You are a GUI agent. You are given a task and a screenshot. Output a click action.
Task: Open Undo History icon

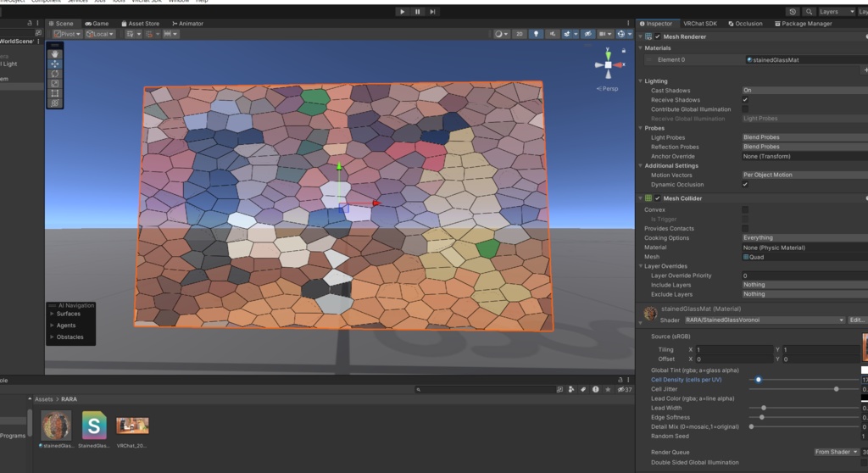[x=793, y=12]
